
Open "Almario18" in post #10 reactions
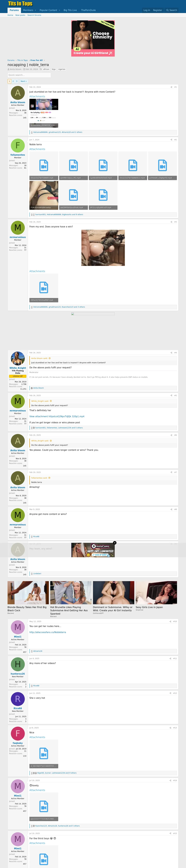(38, 651)
